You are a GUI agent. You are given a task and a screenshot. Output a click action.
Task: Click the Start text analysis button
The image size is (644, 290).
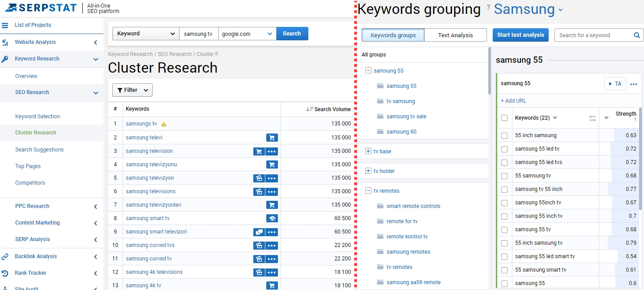tap(520, 35)
